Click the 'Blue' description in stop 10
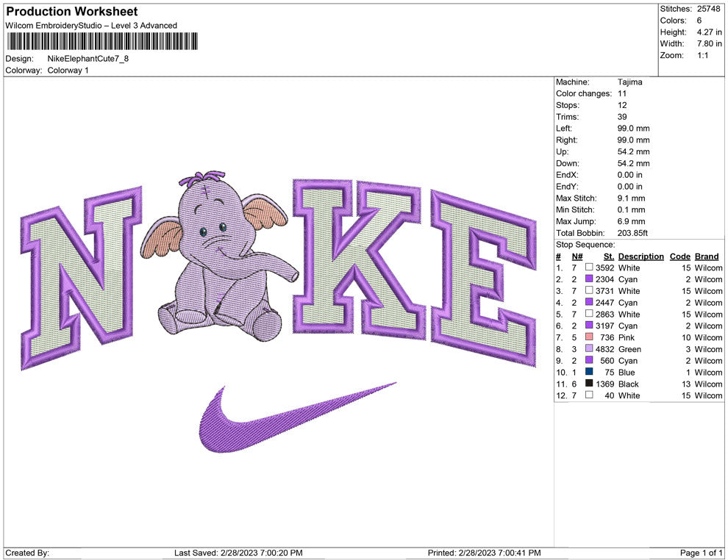This screenshot has width=728, height=560. point(627,372)
